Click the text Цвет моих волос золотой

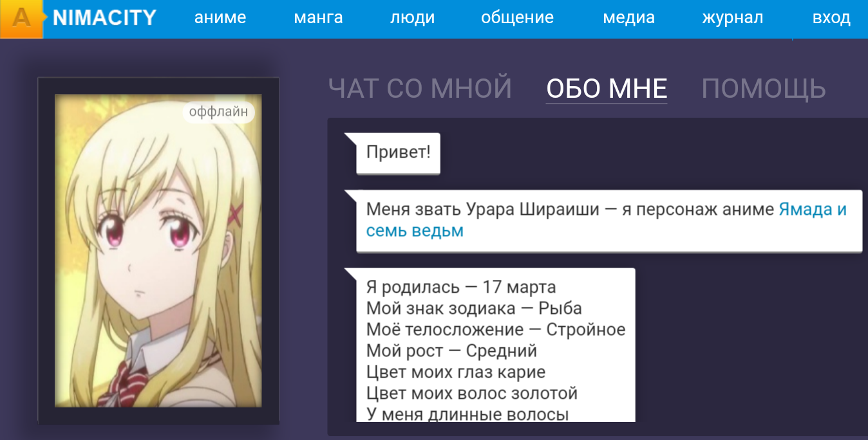(472, 393)
